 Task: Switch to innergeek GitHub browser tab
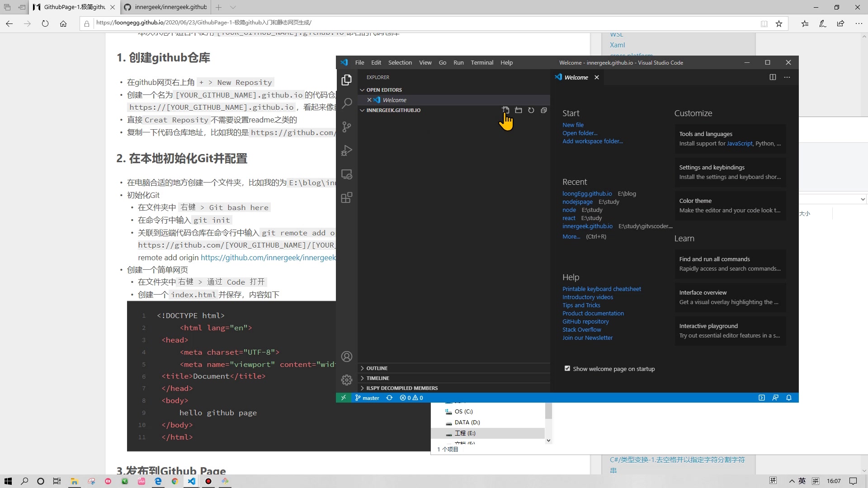pyautogui.click(x=165, y=7)
